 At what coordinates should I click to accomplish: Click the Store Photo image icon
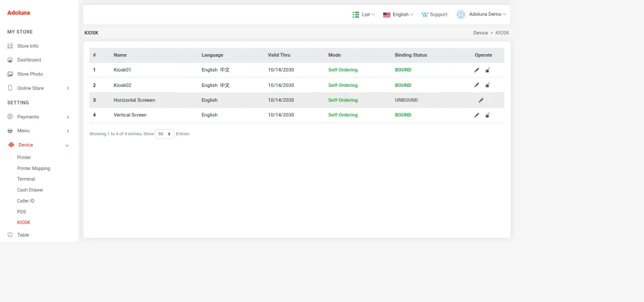[x=10, y=74]
